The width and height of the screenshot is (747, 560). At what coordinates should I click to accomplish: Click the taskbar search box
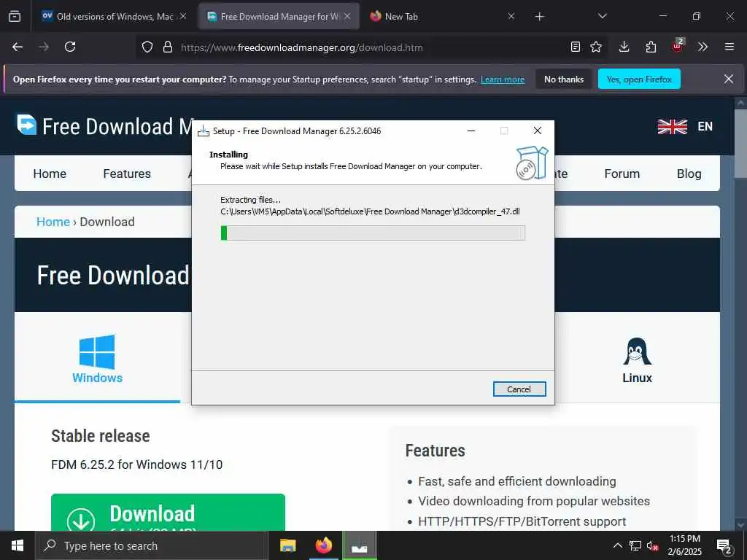point(152,545)
